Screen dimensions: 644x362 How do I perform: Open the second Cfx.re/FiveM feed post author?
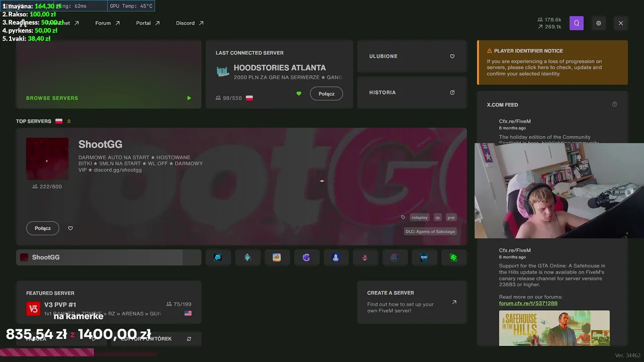point(515,250)
